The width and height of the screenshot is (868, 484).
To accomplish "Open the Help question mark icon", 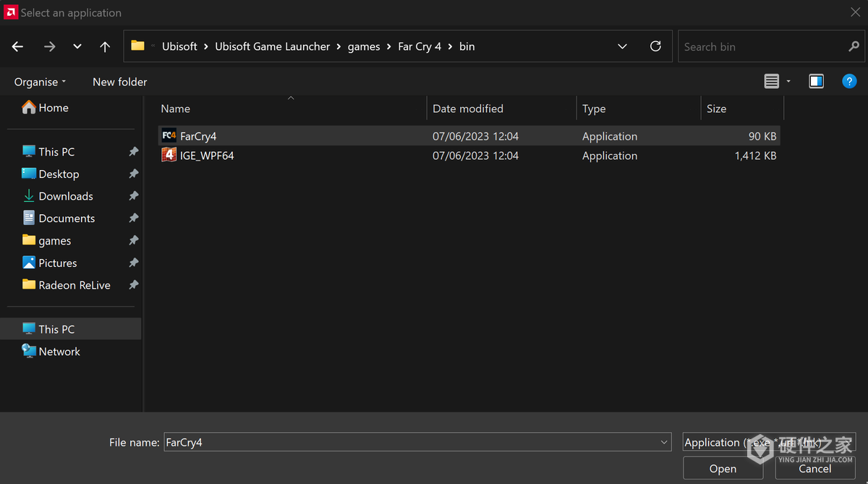I will coord(850,82).
